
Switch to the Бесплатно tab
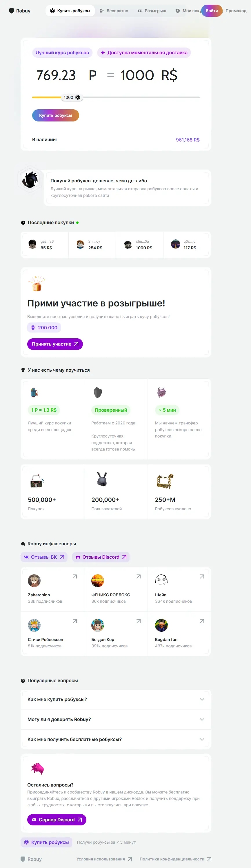(114, 11)
